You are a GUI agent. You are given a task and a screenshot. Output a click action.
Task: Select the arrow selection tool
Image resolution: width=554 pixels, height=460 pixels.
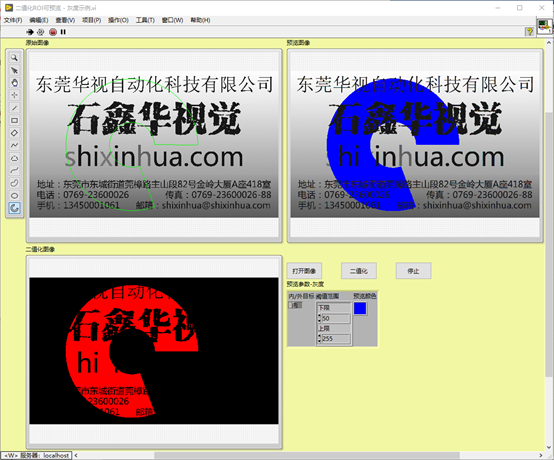click(x=14, y=70)
